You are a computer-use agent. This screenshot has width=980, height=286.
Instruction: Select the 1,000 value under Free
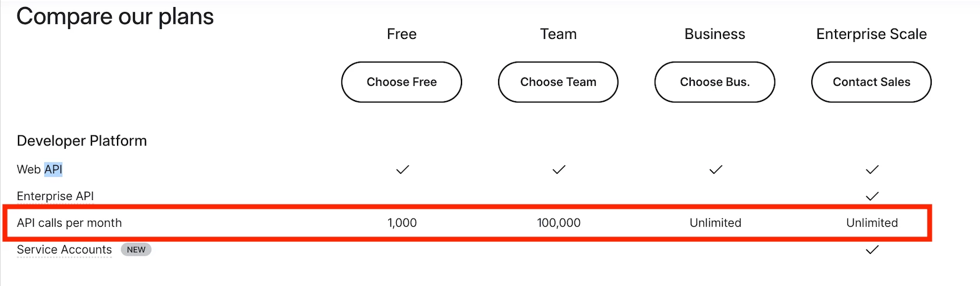pos(402,223)
